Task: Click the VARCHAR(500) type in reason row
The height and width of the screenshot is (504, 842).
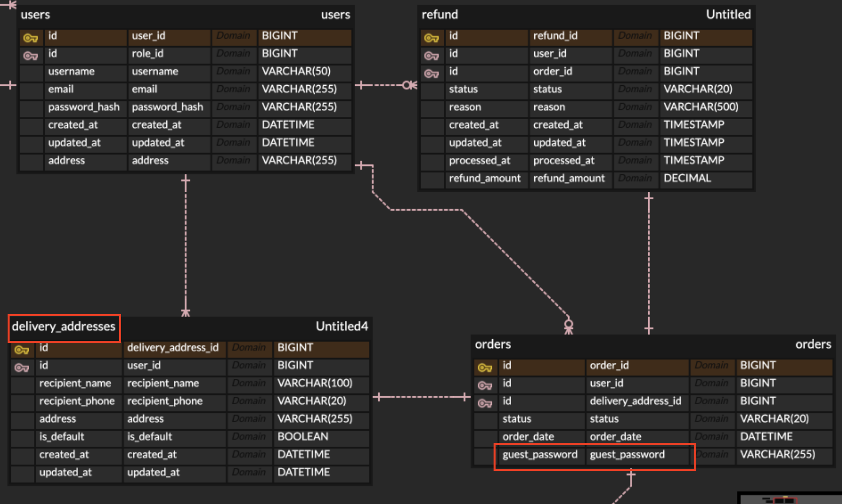Action: pos(701,107)
